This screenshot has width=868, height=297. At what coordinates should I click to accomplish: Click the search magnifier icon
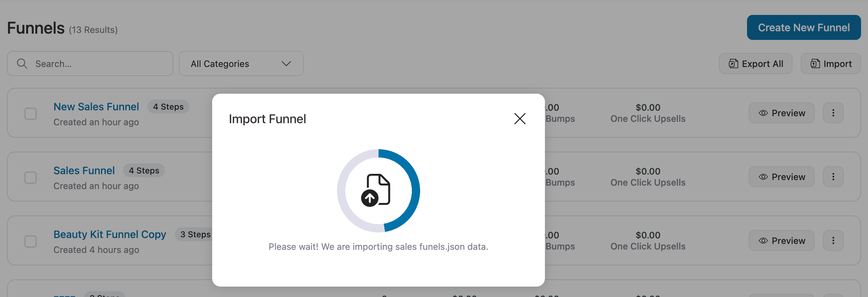click(22, 63)
